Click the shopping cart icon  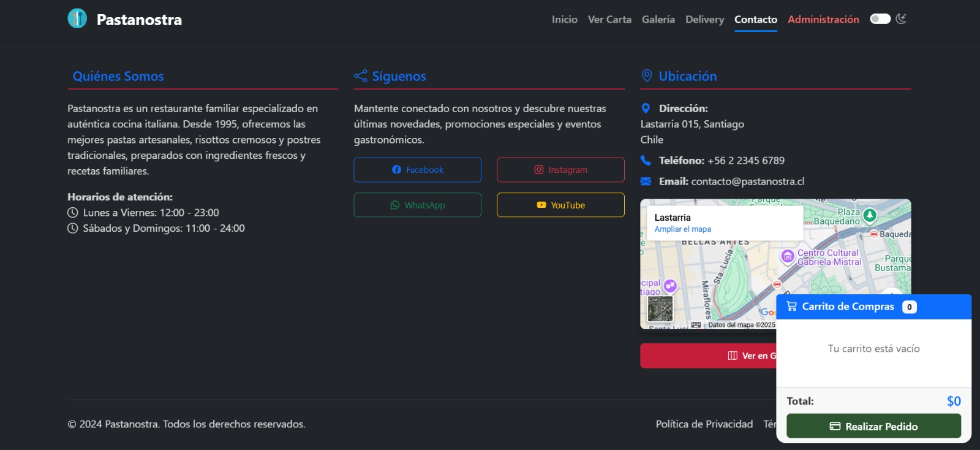[x=791, y=307]
